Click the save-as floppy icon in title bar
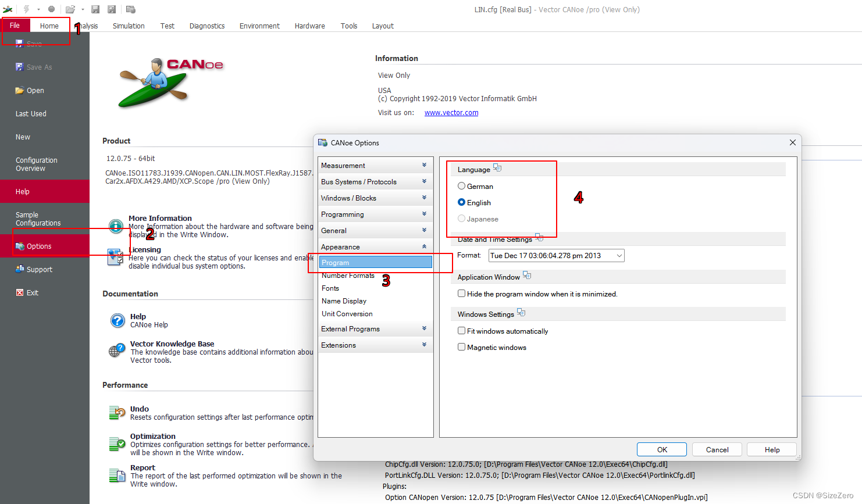This screenshot has width=862, height=504. [x=112, y=9]
